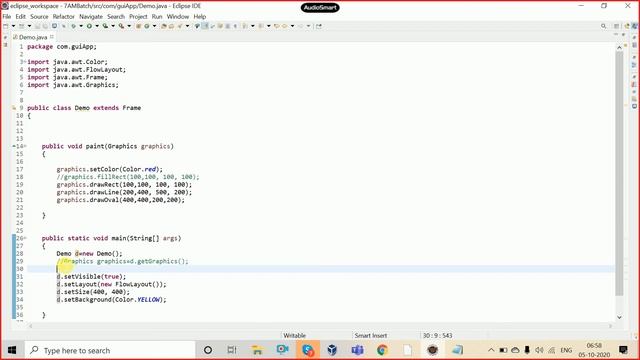
Task: Click the vertical scrollbar down arrow
Action: click(x=619, y=317)
